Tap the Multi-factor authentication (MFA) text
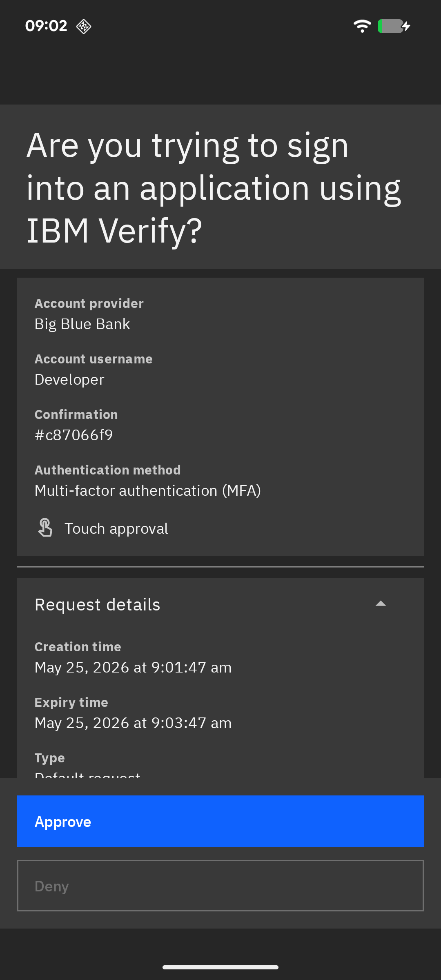Viewport: 441px width, 980px height. point(148,491)
